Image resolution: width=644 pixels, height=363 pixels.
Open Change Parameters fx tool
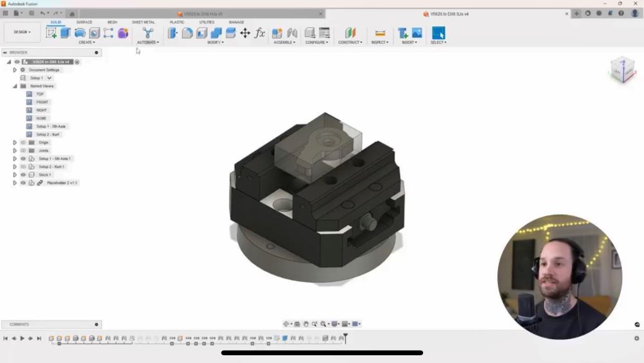pyautogui.click(x=260, y=33)
